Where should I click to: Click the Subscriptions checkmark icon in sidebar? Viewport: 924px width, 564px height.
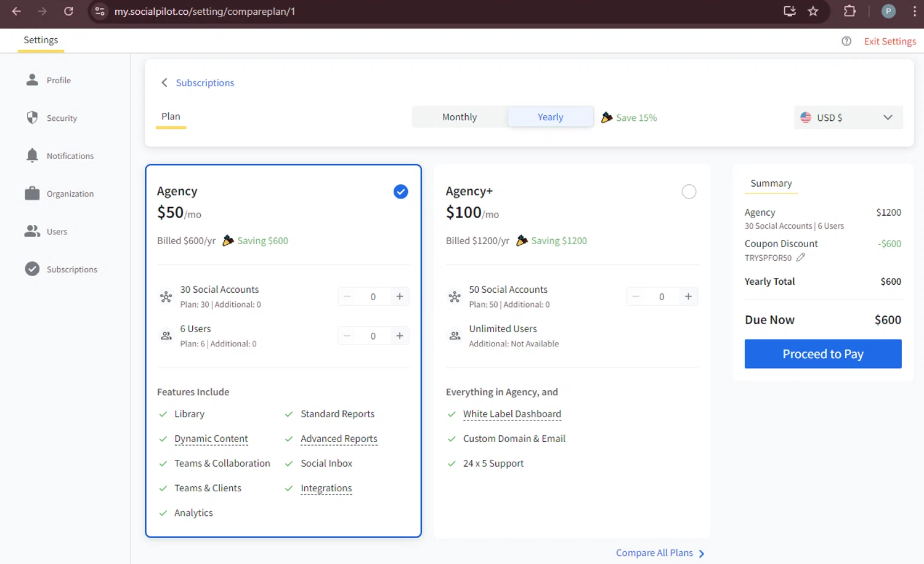(x=32, y=269)
